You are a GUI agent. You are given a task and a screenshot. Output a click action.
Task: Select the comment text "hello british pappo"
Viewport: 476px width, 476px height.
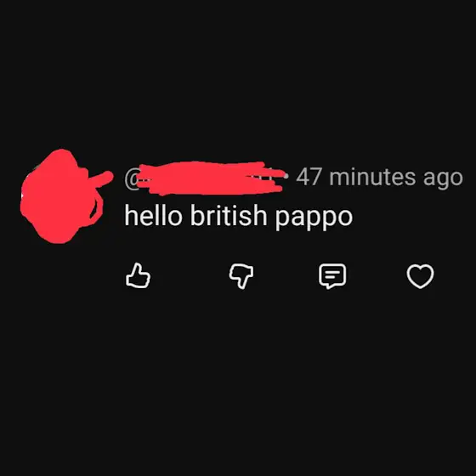pos(239,216)
